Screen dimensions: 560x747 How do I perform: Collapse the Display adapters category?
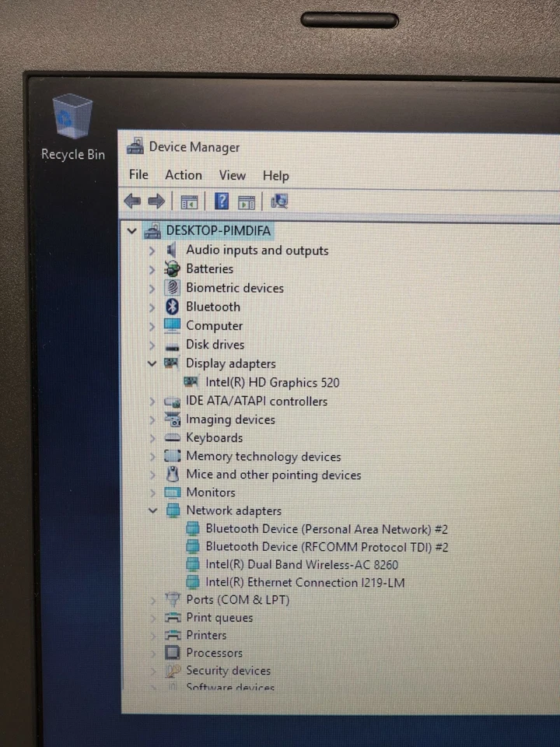tap(152, 363)
